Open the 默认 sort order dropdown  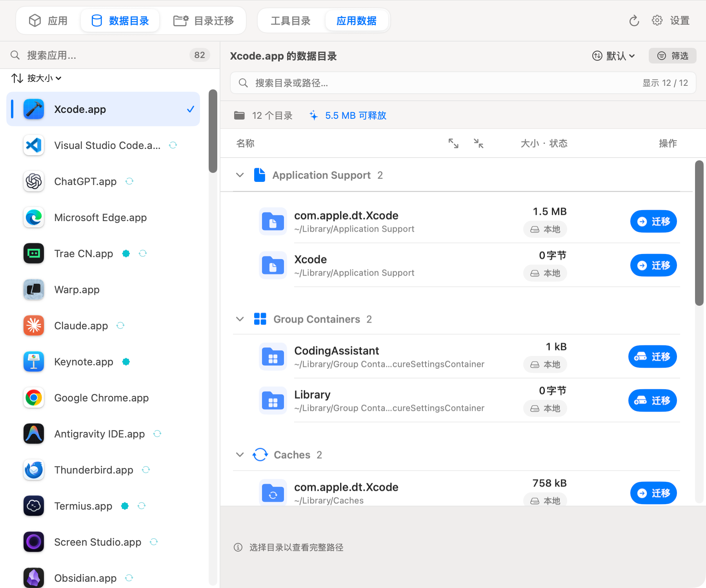click(x=614, y=56)
